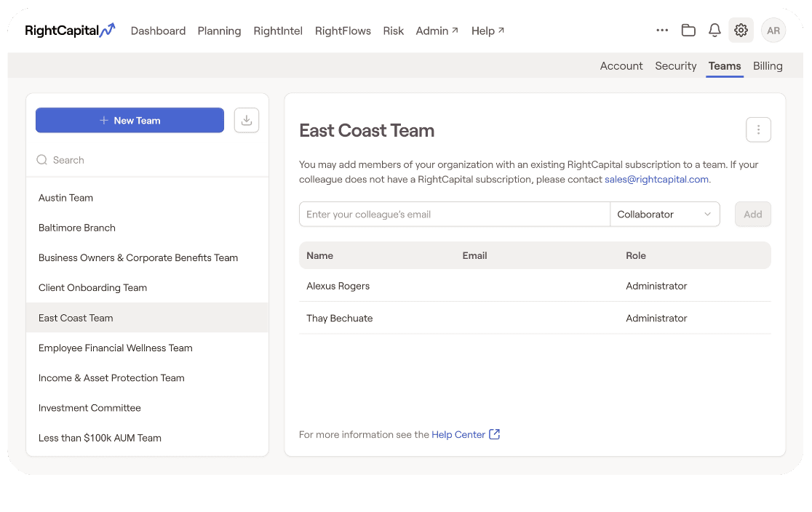
Task: Open the Risk navigation item
Action: [x=393, y=31]
